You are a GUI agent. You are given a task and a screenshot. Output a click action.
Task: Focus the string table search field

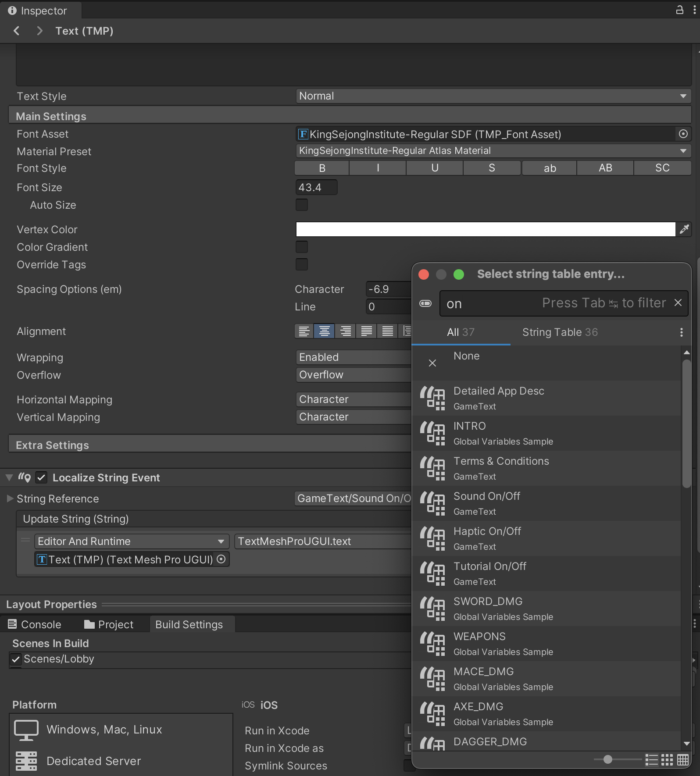pyautogui.click(x=564, y=303)
